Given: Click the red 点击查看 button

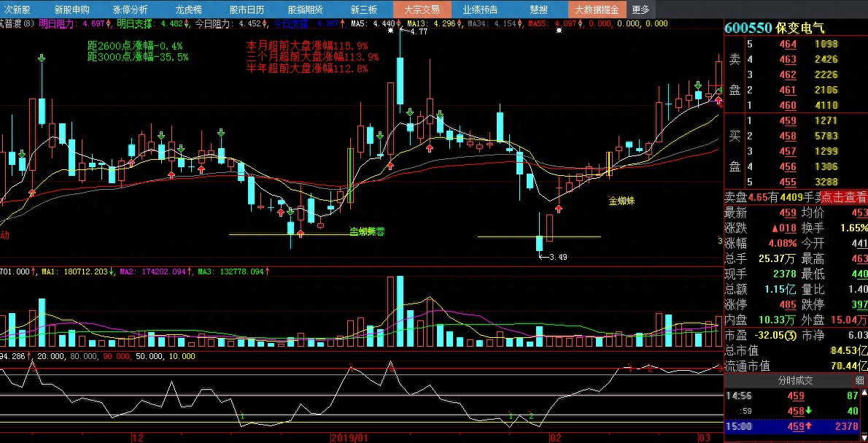Looking at the screenshot, I should click(x=844, y=197).
